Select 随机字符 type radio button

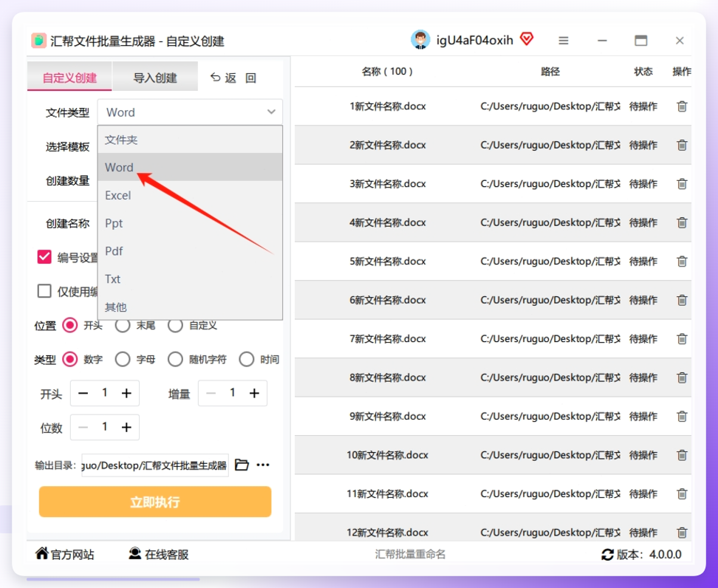pyautogui.click(x=175, y=360)
